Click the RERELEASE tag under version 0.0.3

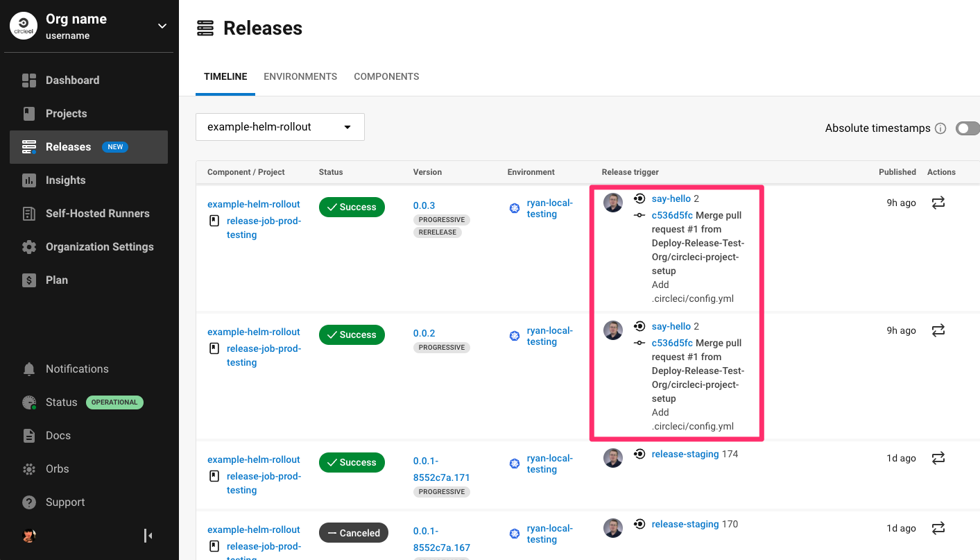pyautogui.click(x=438, y=232)
